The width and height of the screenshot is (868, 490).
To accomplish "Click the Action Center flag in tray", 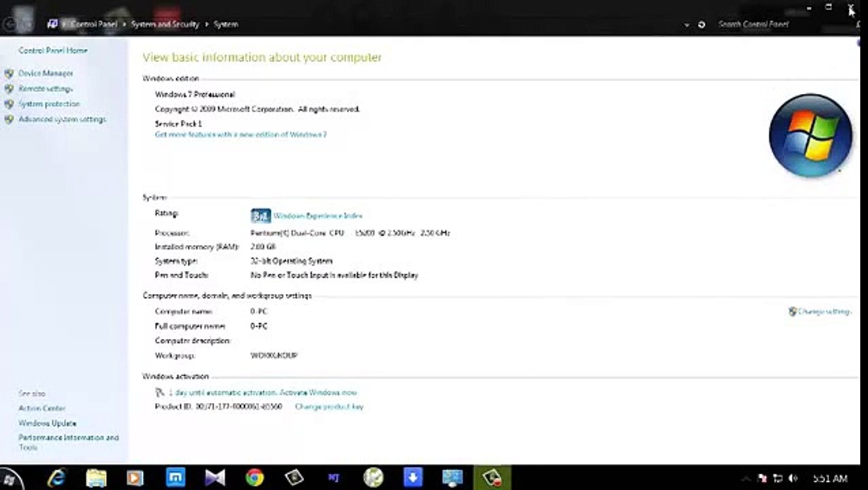I will tap(763, 478).
